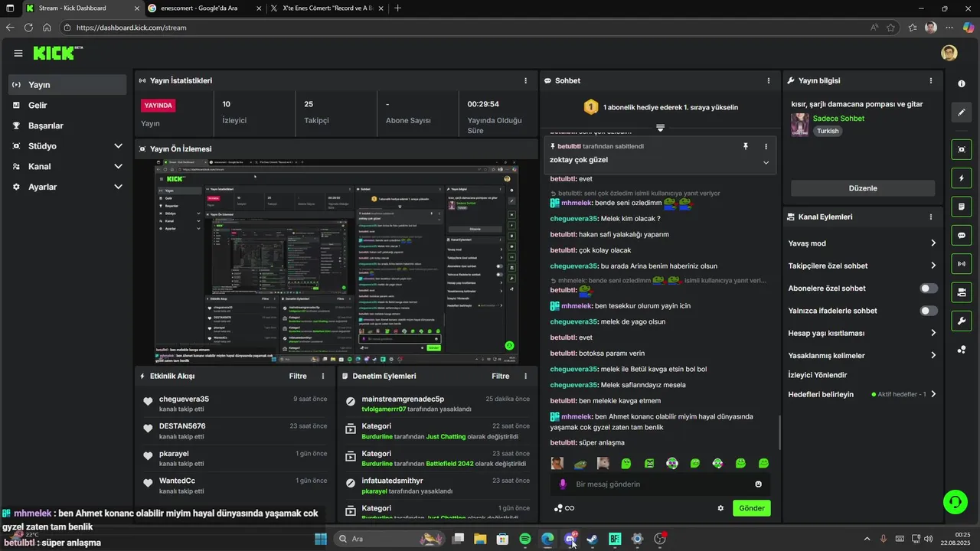Click the focus frame sidebar icon
Image resolution: width=980 pixels, height=551 pixels.
(x=962, y=149)
